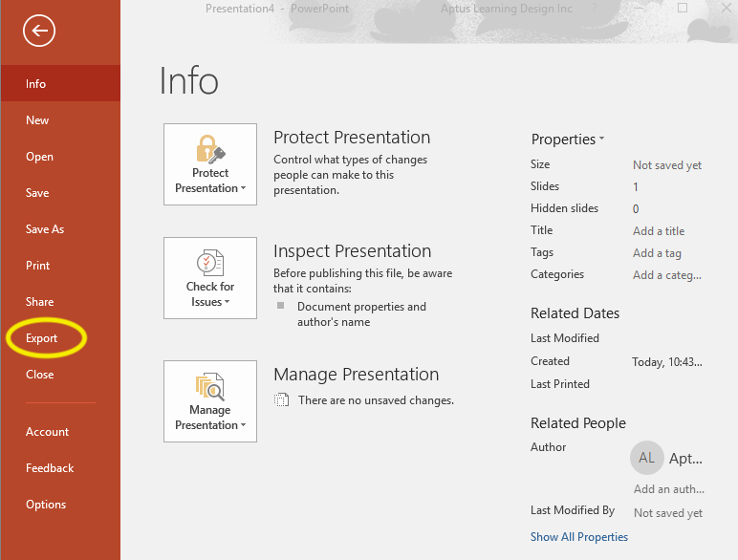
Task: Select the Info tab
Action: (60, 84)
